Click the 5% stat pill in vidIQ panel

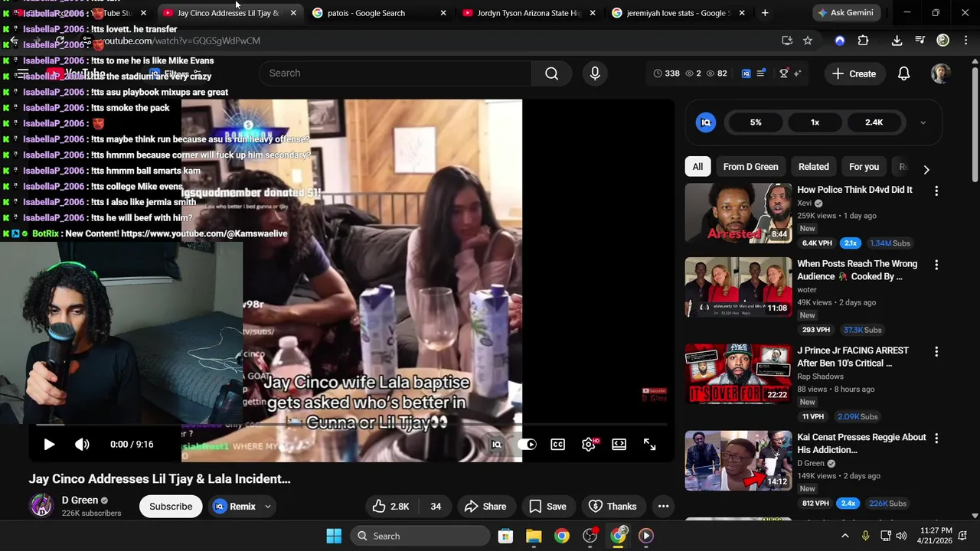tap(756, 122)
